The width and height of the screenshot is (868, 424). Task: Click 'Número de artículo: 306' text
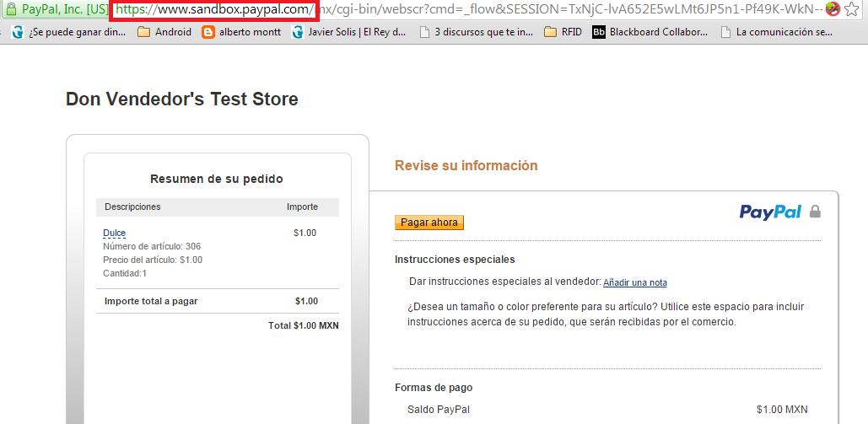click(x=152, y=246)
